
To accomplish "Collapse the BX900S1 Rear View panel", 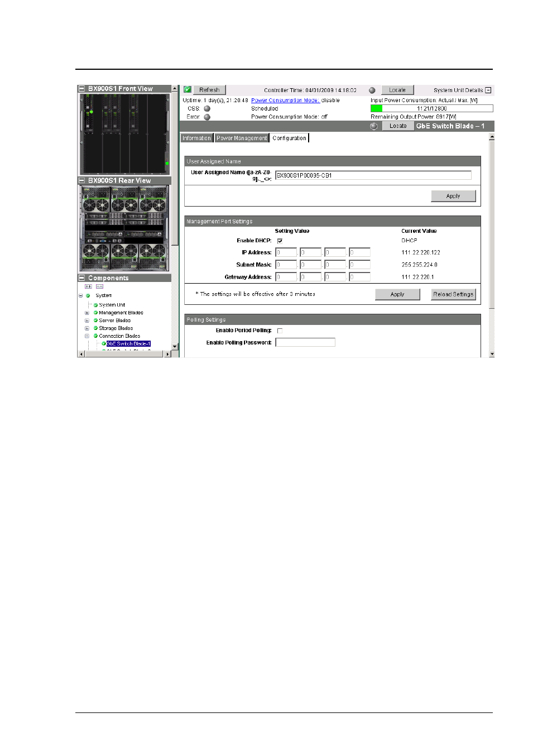I will coord(82,180).
